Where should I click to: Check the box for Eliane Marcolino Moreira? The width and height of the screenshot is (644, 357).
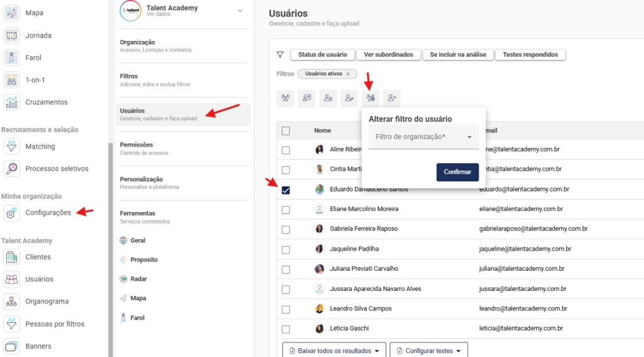(x=286, y=210)
